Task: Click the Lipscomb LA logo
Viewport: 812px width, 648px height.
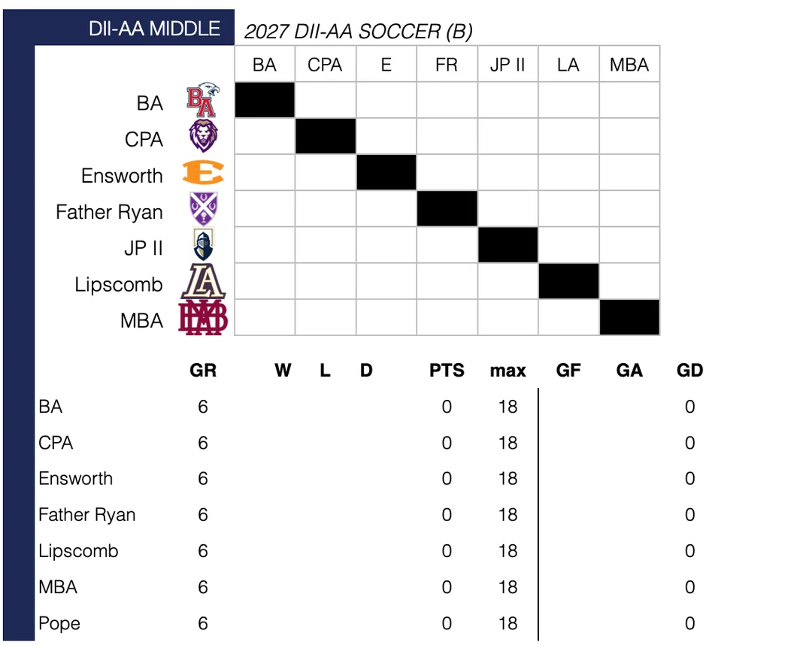Action: 204,281
